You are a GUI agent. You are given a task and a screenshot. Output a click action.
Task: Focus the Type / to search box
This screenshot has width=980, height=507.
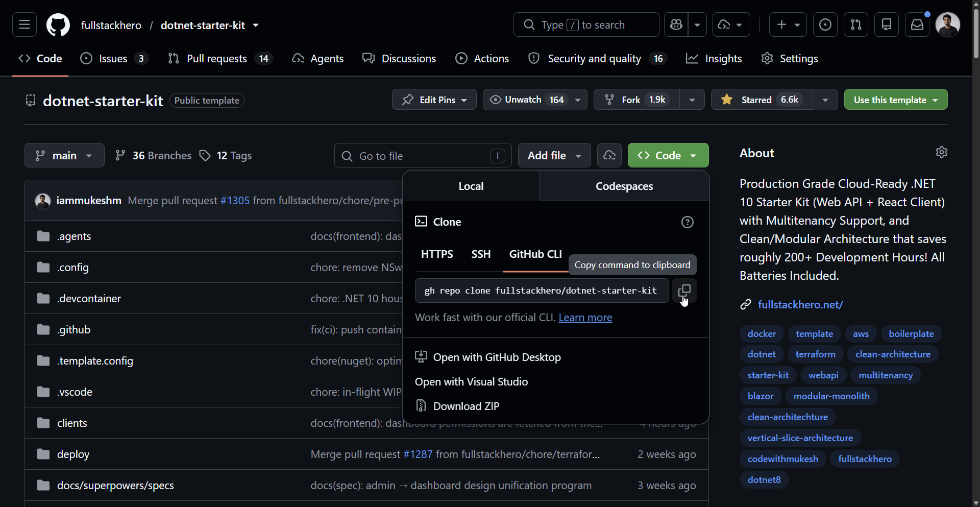pyautogui.click(x=586, y=25)
